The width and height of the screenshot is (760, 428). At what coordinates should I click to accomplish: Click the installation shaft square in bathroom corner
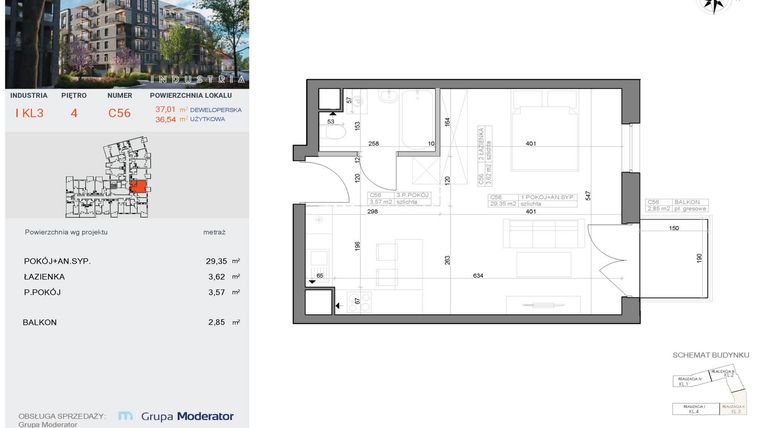pos(330,99)
